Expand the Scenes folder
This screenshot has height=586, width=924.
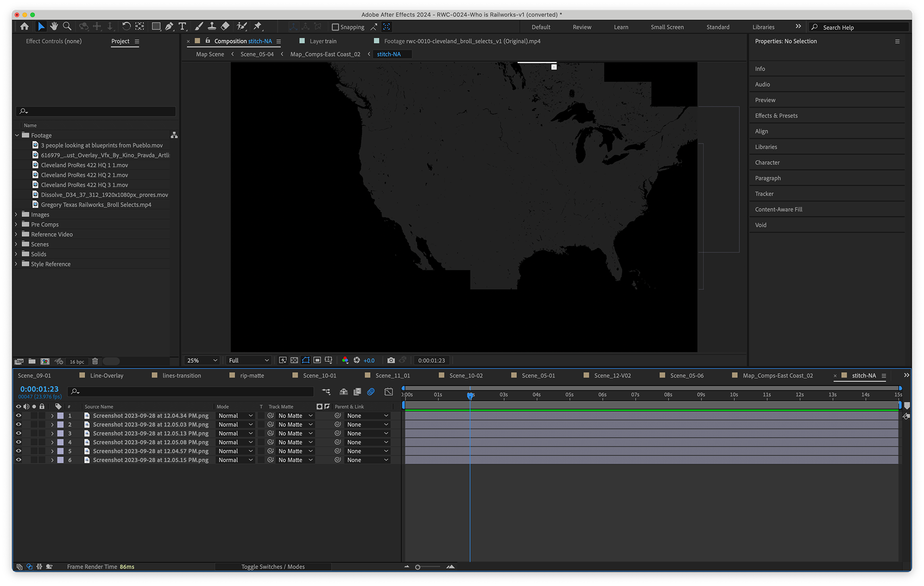coord(16,244)
